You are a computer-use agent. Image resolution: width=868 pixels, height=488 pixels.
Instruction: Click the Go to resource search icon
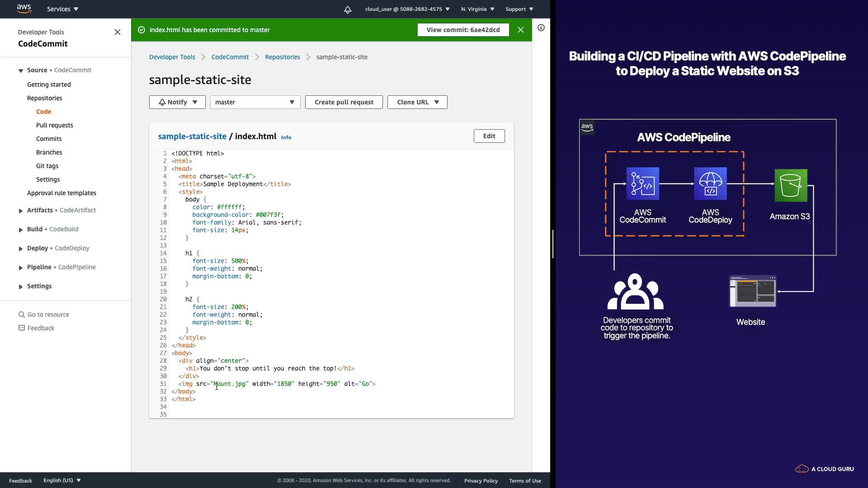(x=21, y=314)
